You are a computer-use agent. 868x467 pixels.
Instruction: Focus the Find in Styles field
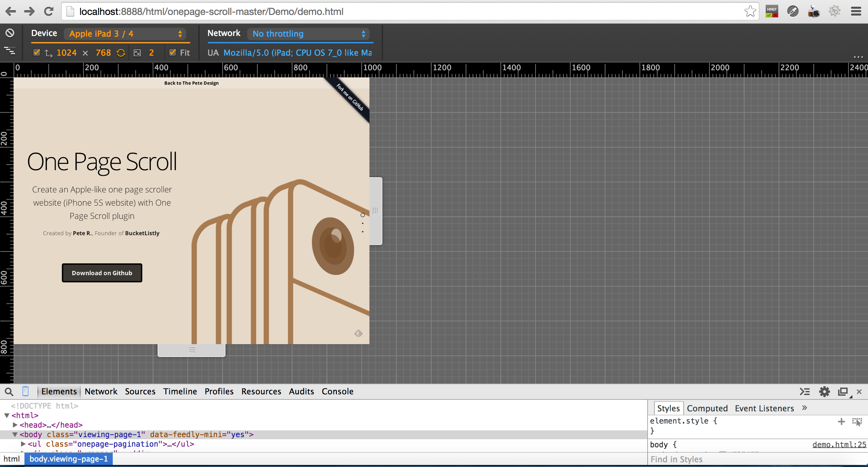[x=758, y=459]
